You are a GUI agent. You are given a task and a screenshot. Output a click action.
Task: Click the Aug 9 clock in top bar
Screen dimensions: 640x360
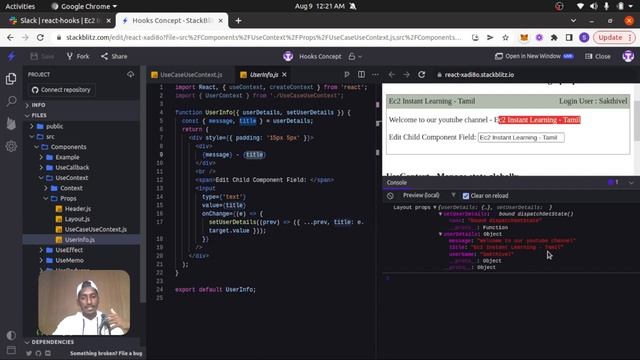pyautogui.click(x=320, y=6)
